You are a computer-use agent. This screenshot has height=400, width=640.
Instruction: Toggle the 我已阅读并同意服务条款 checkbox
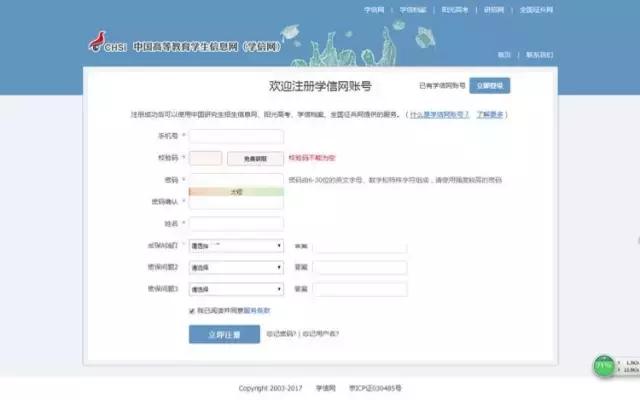click(192, 311)
